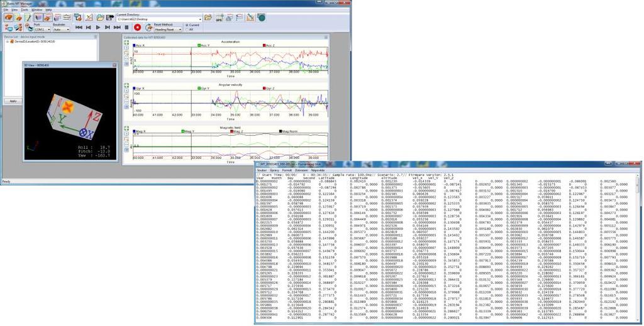Open File menu in MT Manager
644x326 pixels.
pos(6,9)
